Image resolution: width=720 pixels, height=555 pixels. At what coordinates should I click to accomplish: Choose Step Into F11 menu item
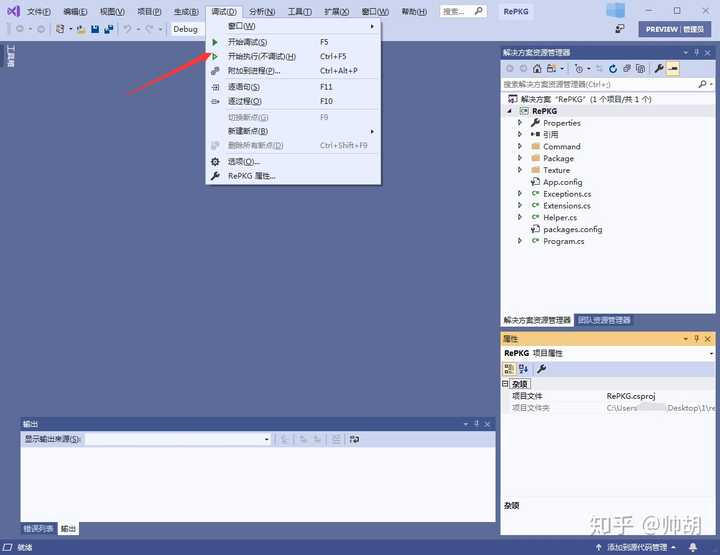(293, 87)
